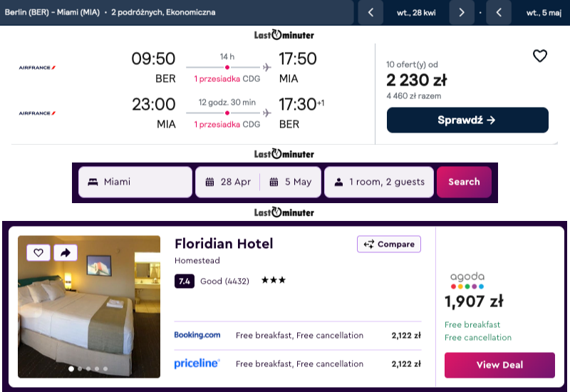
Task: Open the 1 room, 2 guests selector
Action: point(378,182)
